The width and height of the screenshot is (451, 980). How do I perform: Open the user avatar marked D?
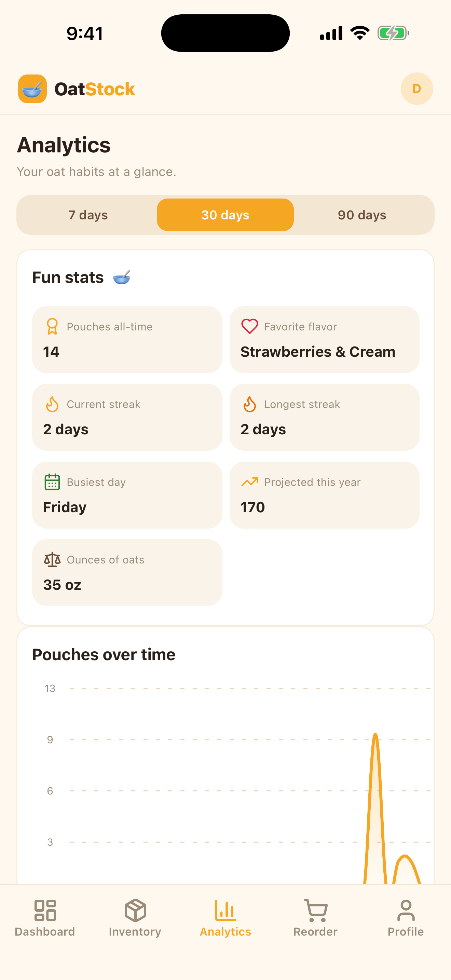click(417, 89)
